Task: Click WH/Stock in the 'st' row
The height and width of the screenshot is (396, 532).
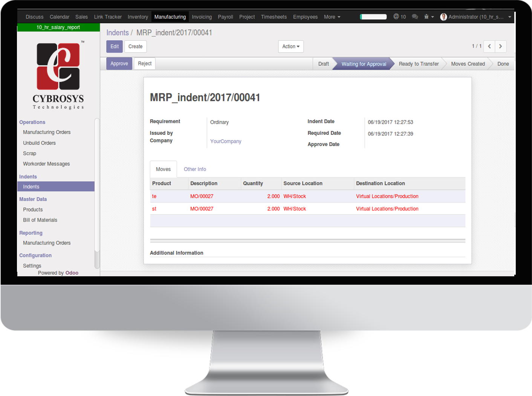Action: 295,209
